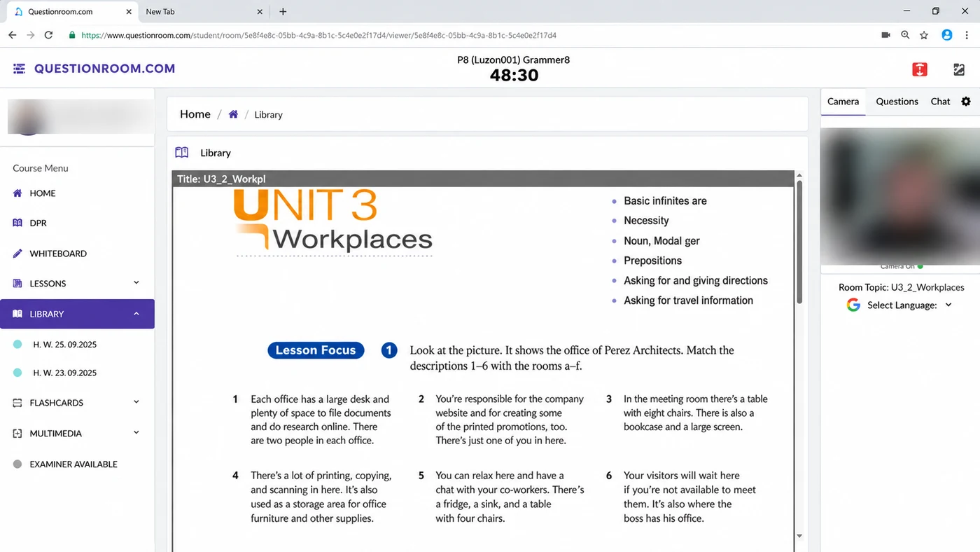Click the blurred camera video thumbnail

click(x=900, y=196)
